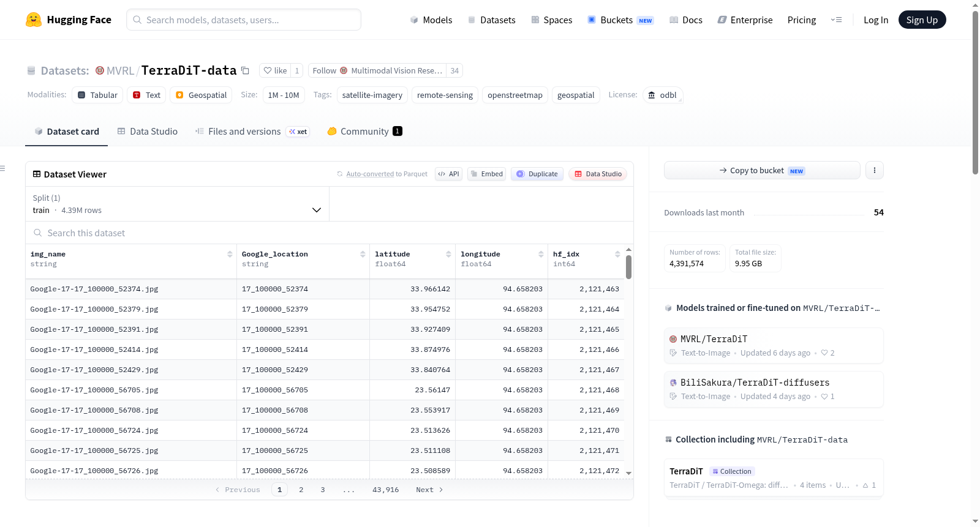The image size is (980, 527).
Task: Click the Sign Up button
Action: 922,20
